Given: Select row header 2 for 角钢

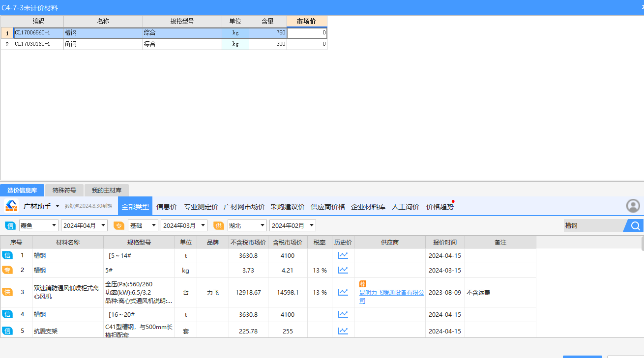Looking at the screenshot, I should 7,44.
